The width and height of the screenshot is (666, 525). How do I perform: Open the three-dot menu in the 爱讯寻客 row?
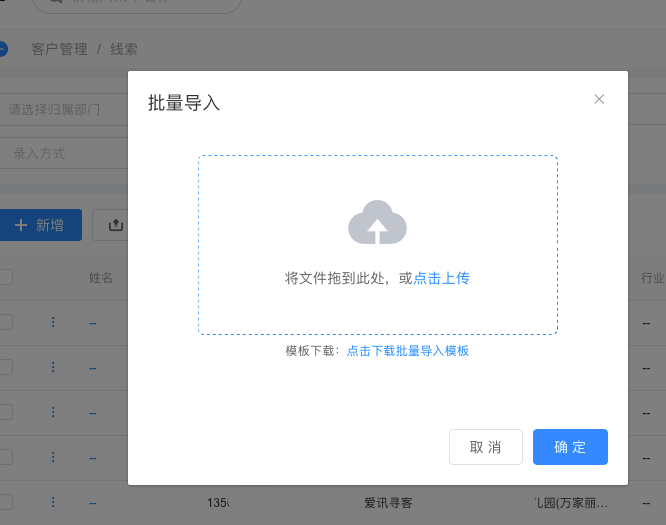(53, 502)
